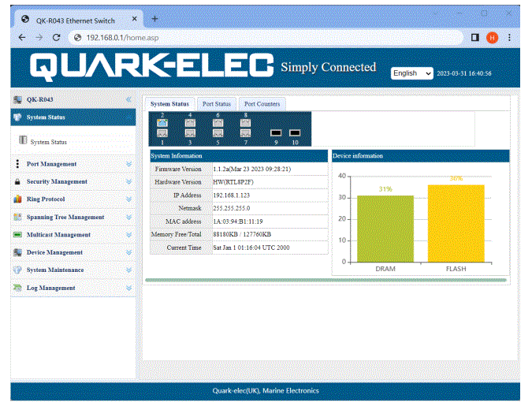Select port 5 icon in port panel

click(218, 133)
